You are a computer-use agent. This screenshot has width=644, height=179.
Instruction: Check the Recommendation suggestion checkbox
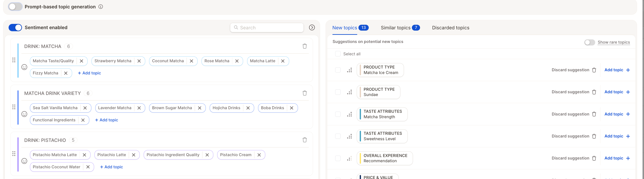(x=338, y=158)
